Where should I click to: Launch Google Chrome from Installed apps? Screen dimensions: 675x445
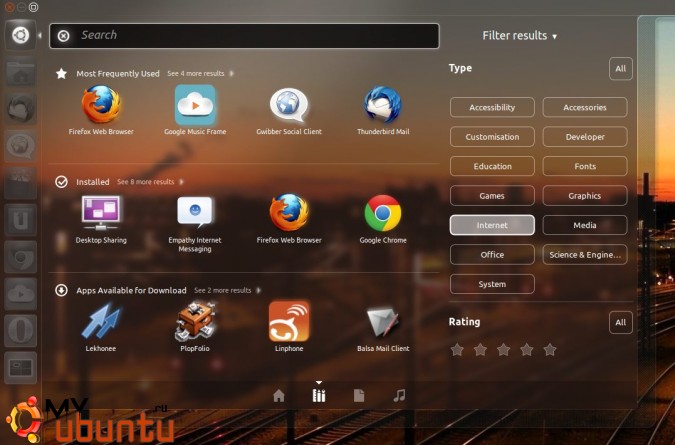point(383,214)
